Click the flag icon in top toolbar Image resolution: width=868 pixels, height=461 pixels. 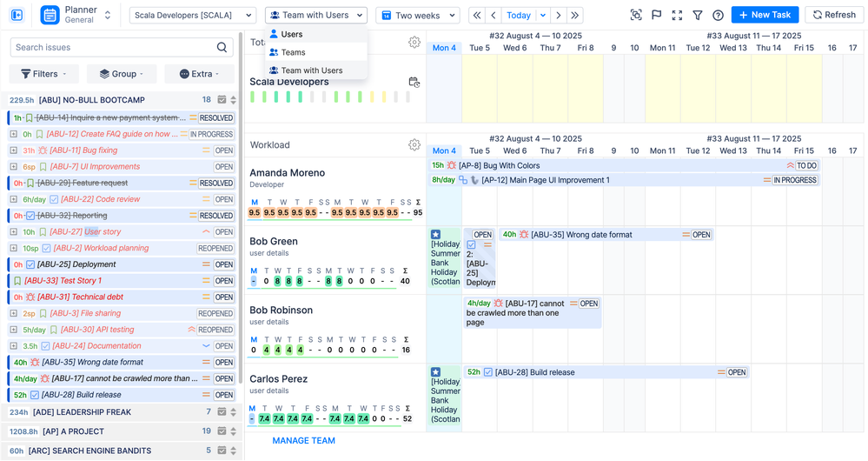coord(656,16)
